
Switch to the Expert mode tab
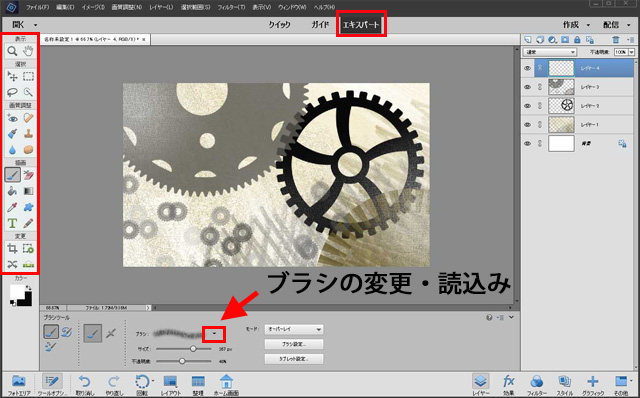tap(361, 24)
